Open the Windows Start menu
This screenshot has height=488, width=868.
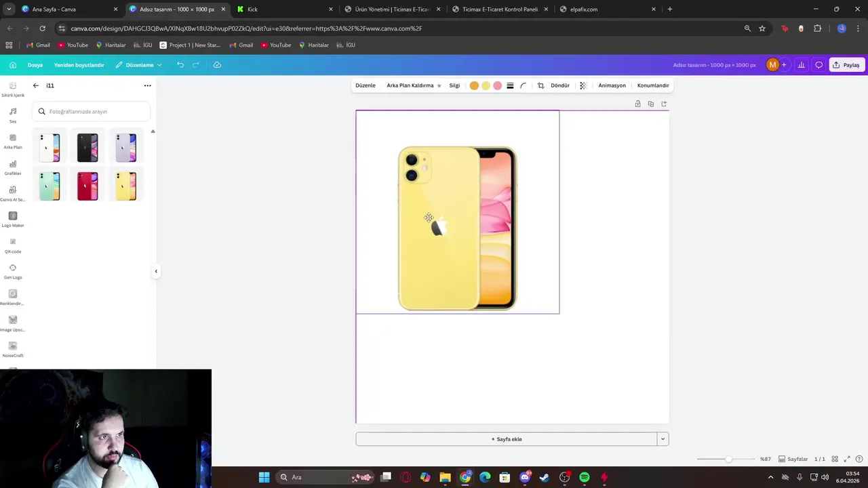[264, 477]
